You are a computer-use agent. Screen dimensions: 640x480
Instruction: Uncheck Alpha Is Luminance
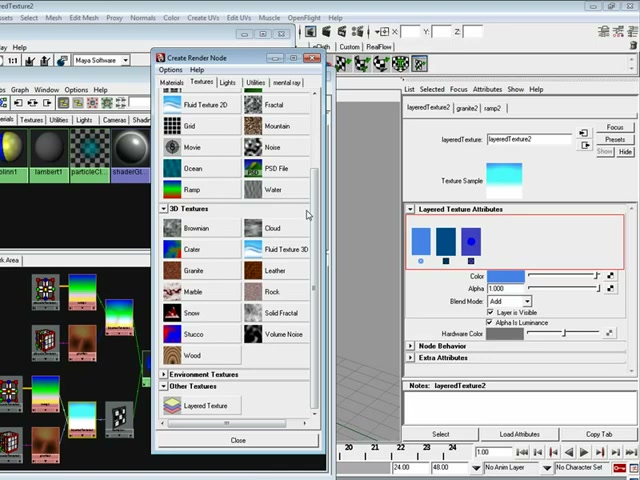coord(489,322)
